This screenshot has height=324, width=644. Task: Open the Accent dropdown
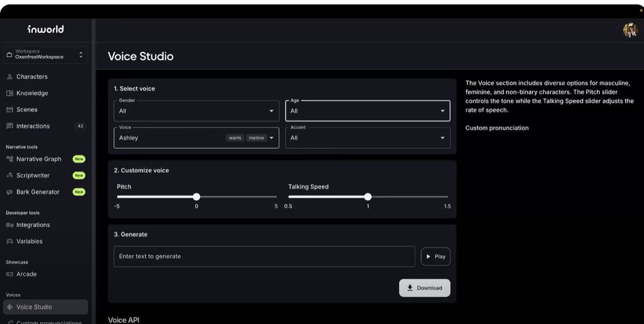368,138
